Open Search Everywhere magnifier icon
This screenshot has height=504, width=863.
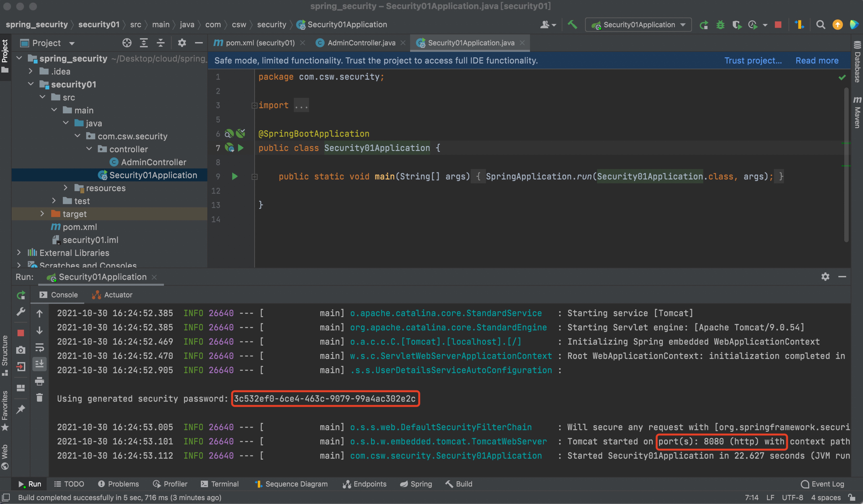[821, 25]
